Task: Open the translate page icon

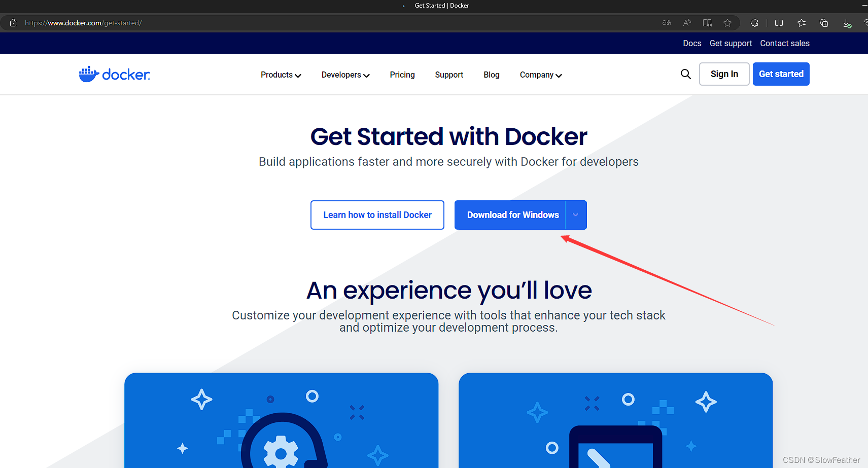Action: click(x=667, y=23)
